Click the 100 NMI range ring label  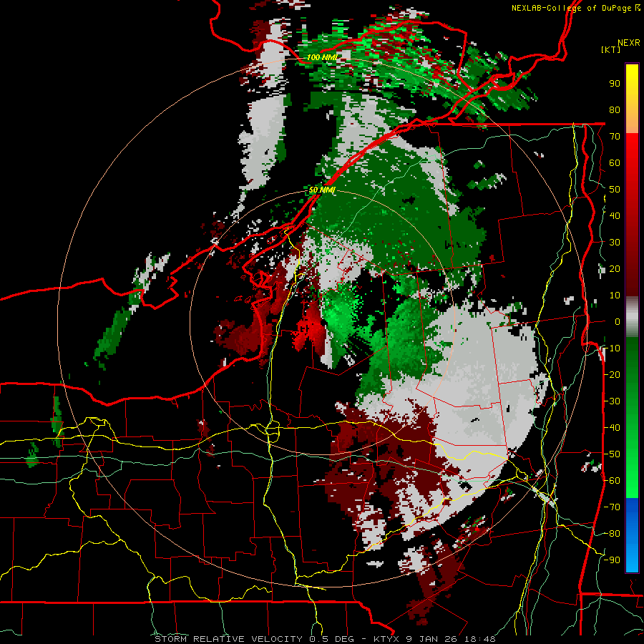click(x=322, y=57)
